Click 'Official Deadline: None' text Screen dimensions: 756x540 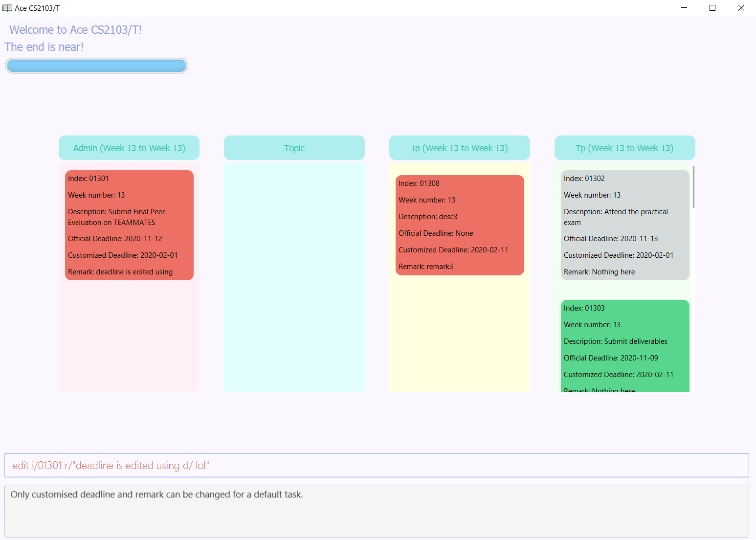coord(436,233)
